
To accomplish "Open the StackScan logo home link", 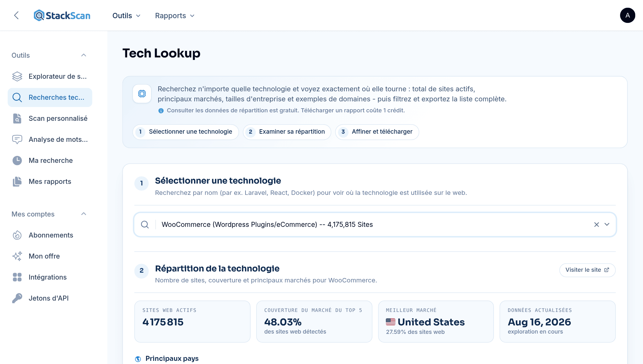I will (x=62, y=15).
